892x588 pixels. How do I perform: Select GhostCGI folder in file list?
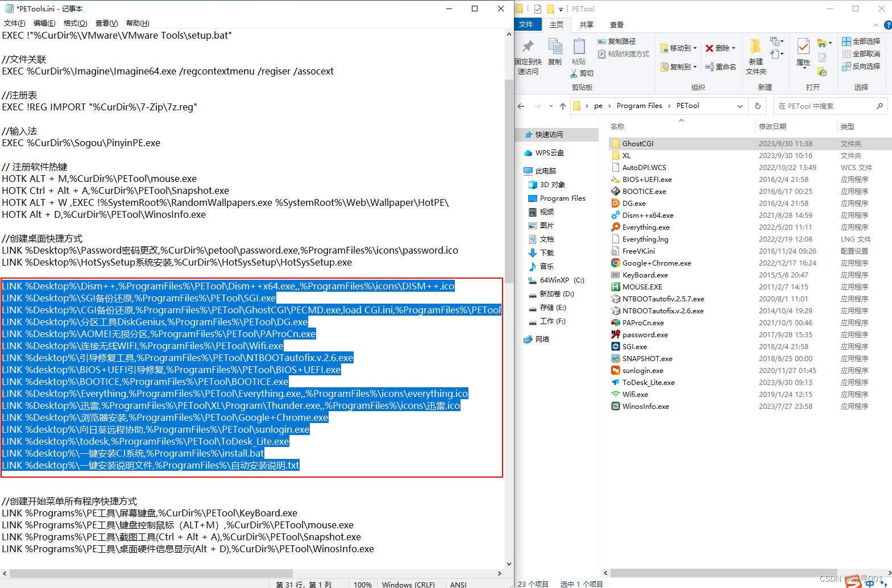tap(637, 144)
